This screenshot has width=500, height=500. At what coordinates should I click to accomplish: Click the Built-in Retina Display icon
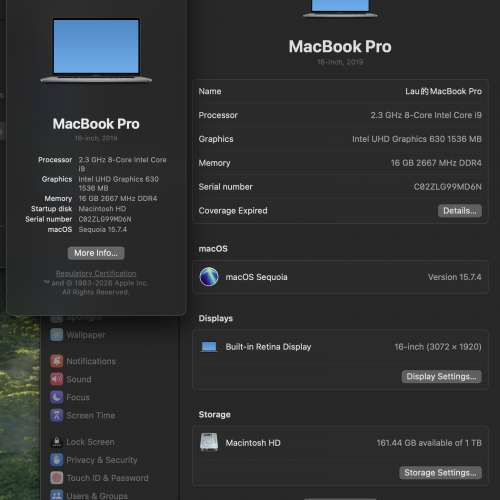point(209,347)
